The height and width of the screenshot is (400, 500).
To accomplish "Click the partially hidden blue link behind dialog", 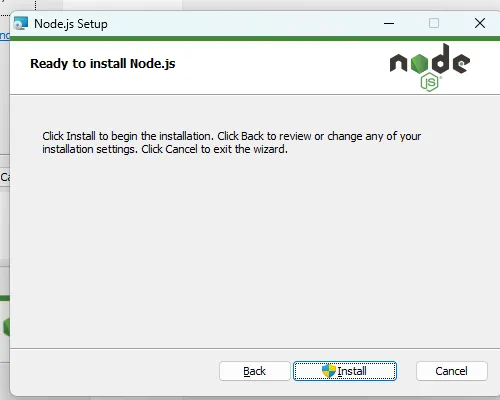I will pos(5,35).
